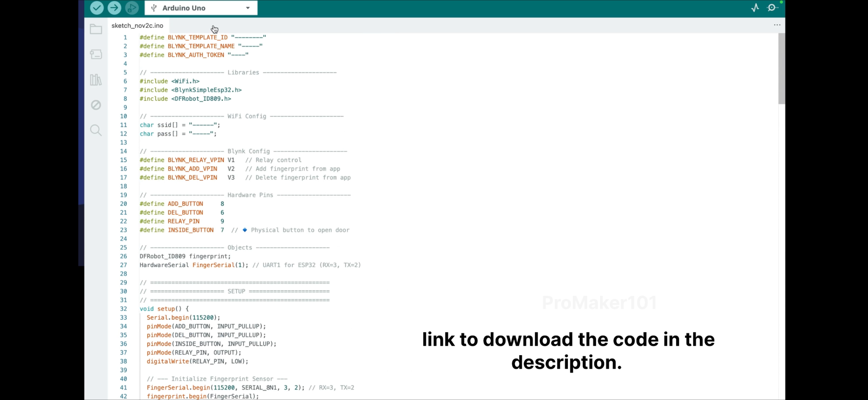Click the editor vertical scrollbar thumb
The image size is (868, 400).
pos(782,69)
